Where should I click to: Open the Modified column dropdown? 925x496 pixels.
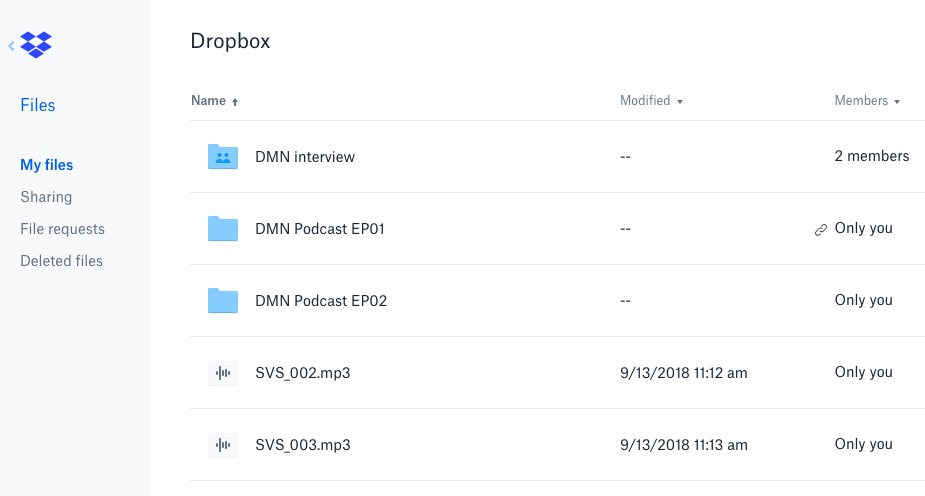680,102
